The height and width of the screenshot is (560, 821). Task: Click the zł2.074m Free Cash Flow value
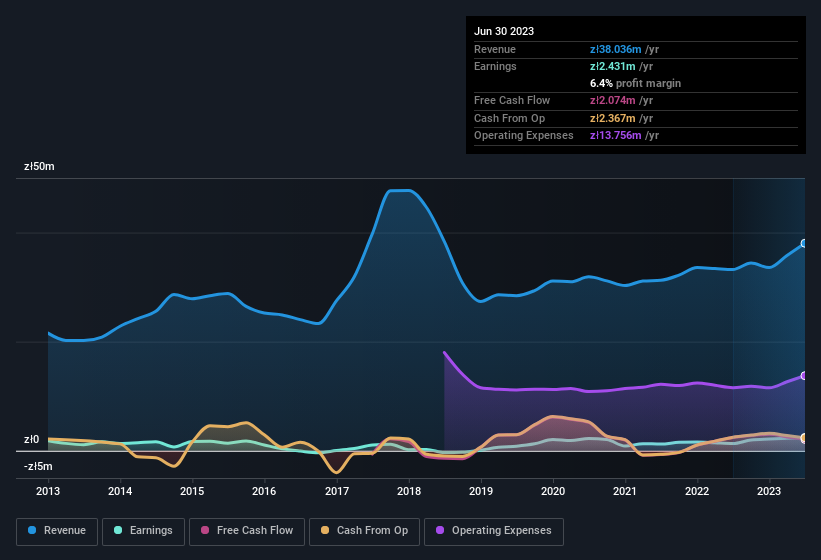coord(618,100)
